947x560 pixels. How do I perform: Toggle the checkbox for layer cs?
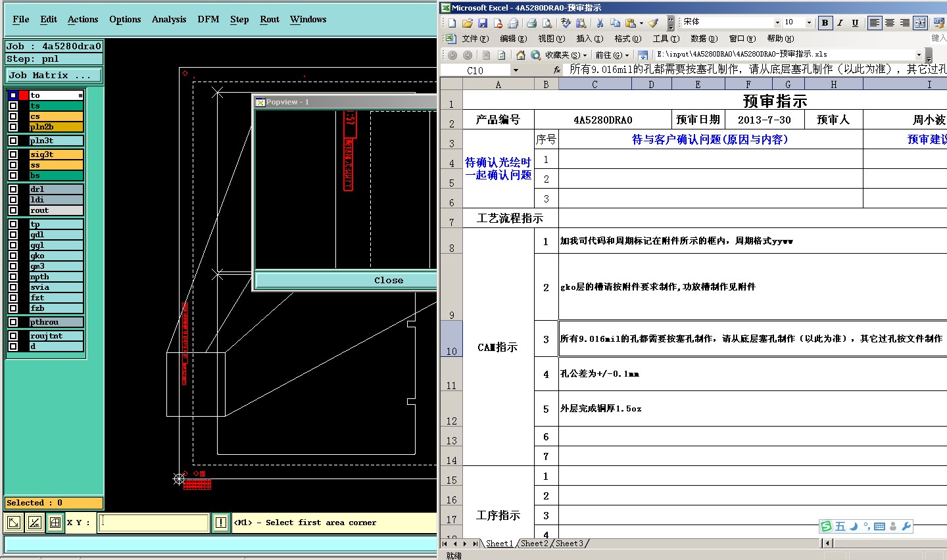[12, 116]
